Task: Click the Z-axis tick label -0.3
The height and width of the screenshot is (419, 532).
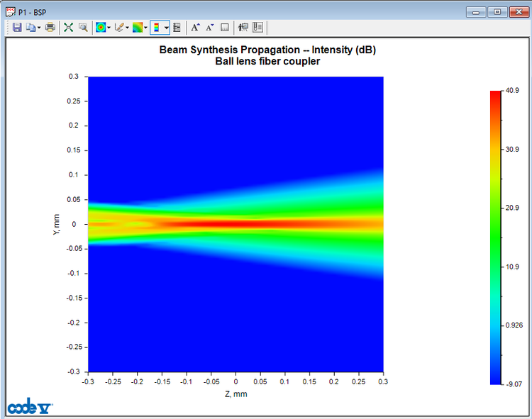Action: (x=88, y=381)
